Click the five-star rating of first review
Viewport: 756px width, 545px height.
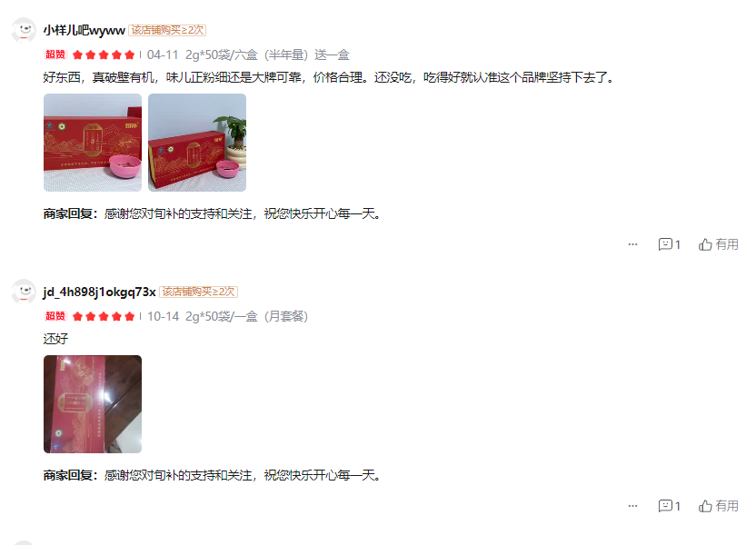point(104,54)
